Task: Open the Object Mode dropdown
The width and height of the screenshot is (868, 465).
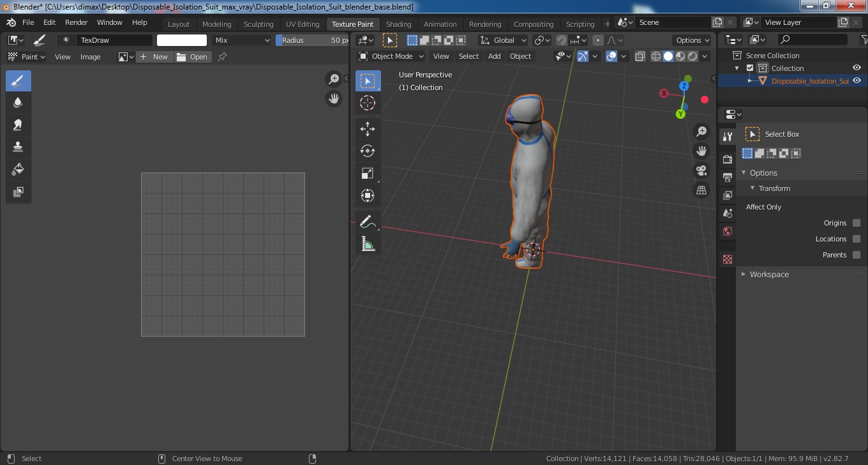Action: click(391, 56)
